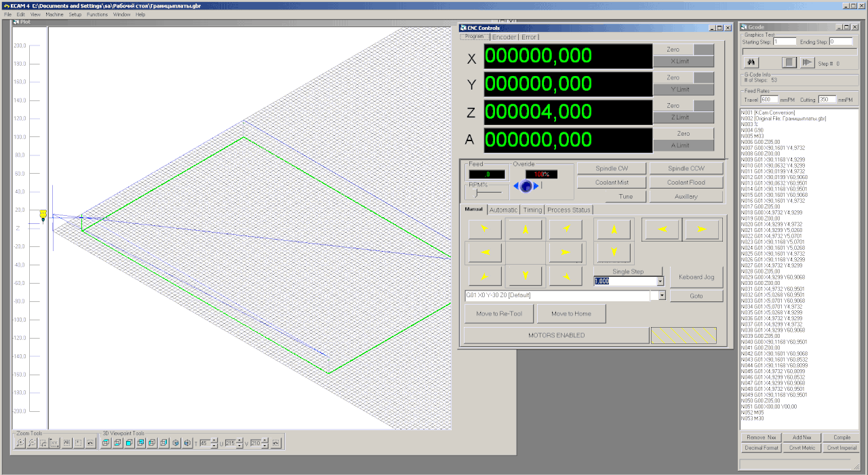Increase the V viewpoint value spinner

point(264,440)
